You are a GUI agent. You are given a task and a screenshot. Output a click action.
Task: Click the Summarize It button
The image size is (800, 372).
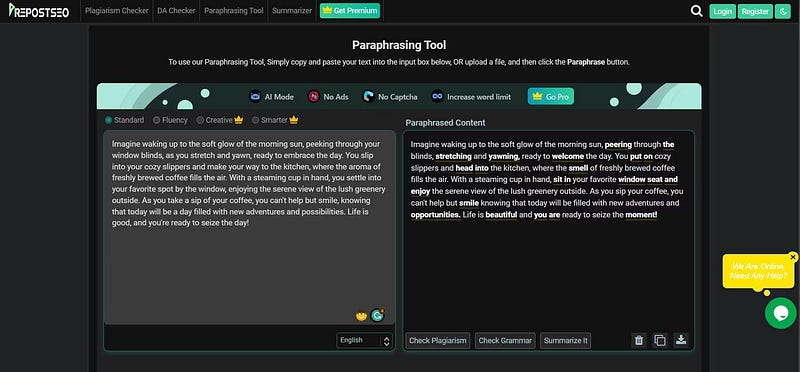(565, 340)
